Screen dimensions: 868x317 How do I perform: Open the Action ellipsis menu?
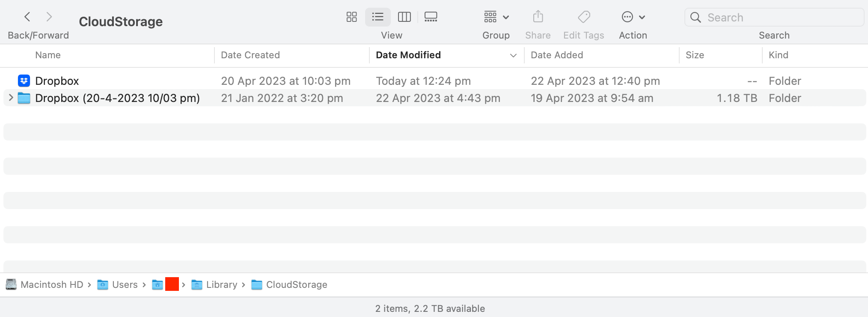627,17
